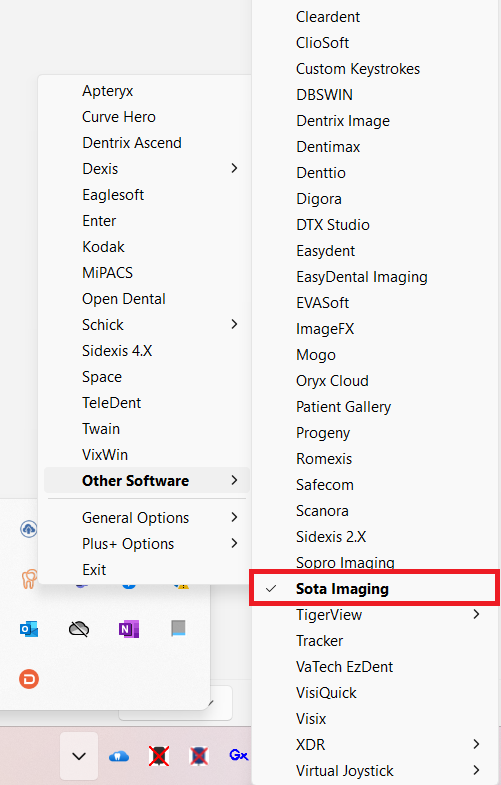
Task: Click the OneNote tray icon
Action: [129, 629]
